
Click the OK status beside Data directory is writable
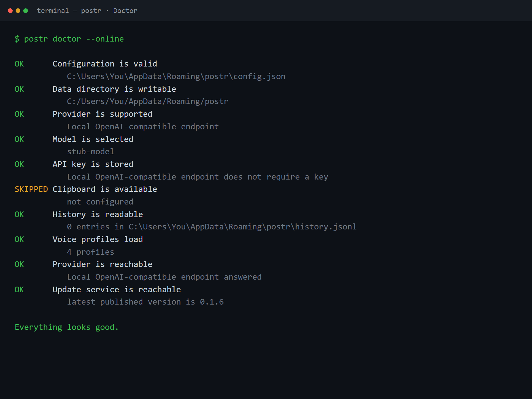[19, 89]
